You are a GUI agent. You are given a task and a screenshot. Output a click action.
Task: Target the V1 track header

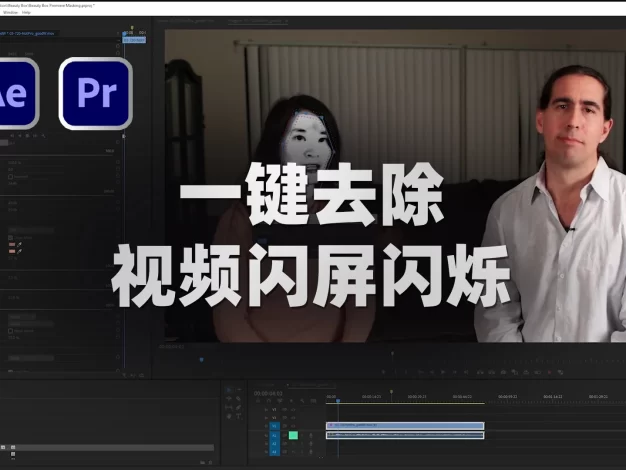pyautogui.click(x=274, y=426)
